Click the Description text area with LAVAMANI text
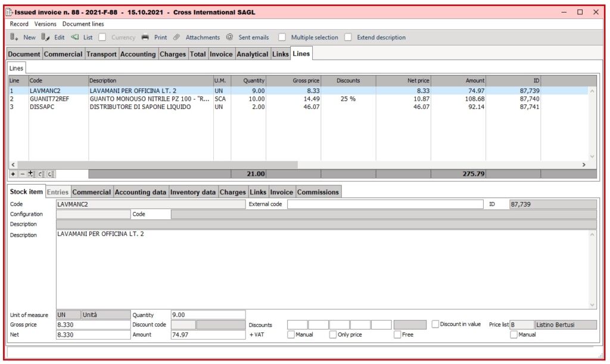Viewport: 610px width, 364px height. [x=326, y=269]
